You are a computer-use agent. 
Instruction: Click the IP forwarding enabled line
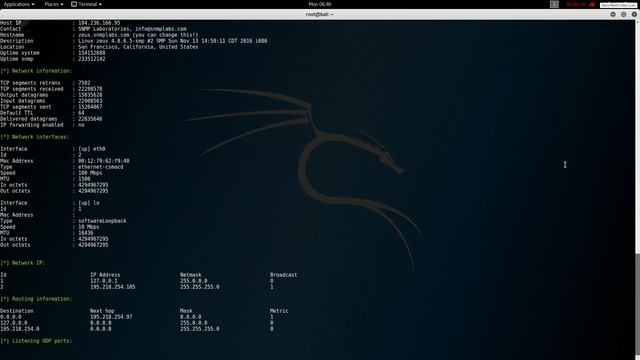coord(42,125)
